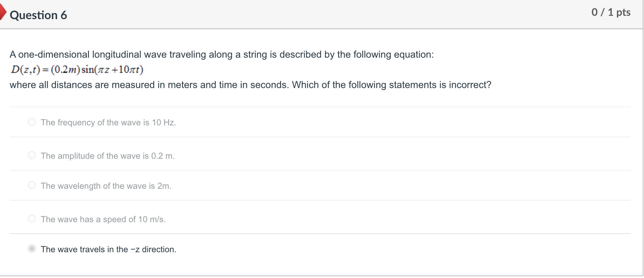This screenshot has height=278, width=644.
Task: Select radio button for wave speed of 10 m/s
Action: click(x=32, y=219)
